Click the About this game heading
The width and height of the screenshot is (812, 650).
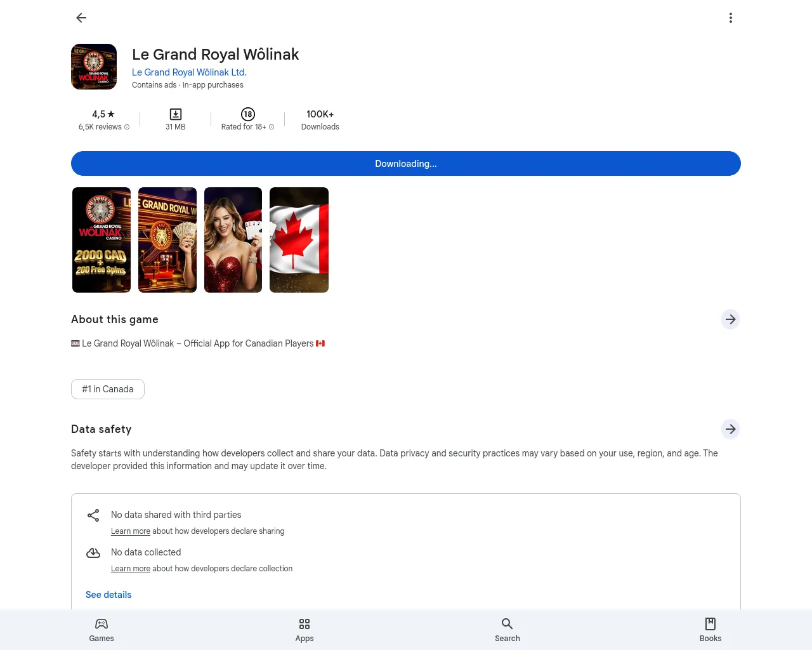pos(115,319)
